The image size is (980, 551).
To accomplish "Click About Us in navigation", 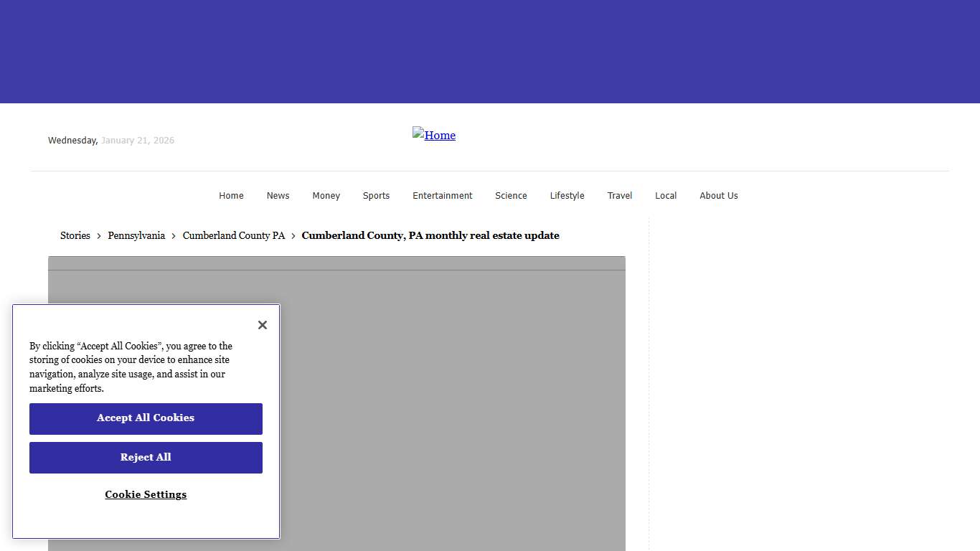I will tap(718, 196).
